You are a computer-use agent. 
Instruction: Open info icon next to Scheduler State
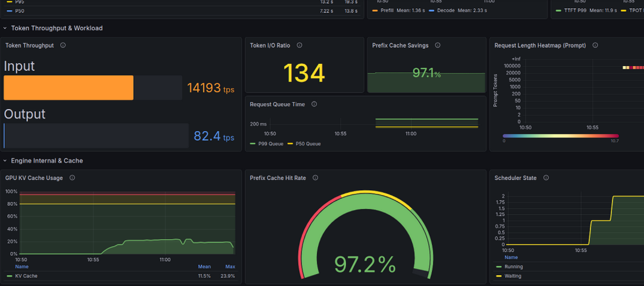(x=546, y=178)
